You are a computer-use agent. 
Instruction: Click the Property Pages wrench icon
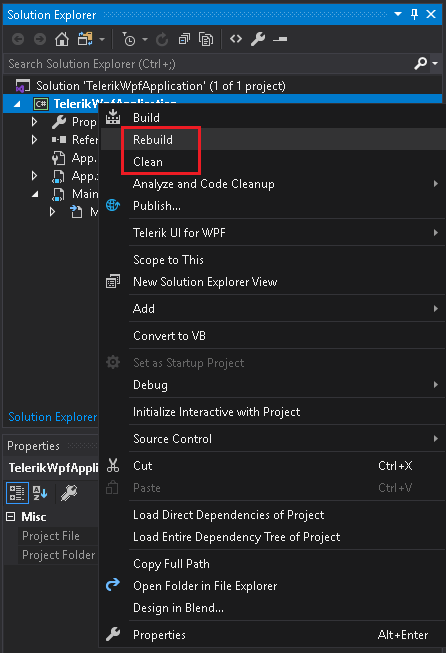tap(69, 493)
